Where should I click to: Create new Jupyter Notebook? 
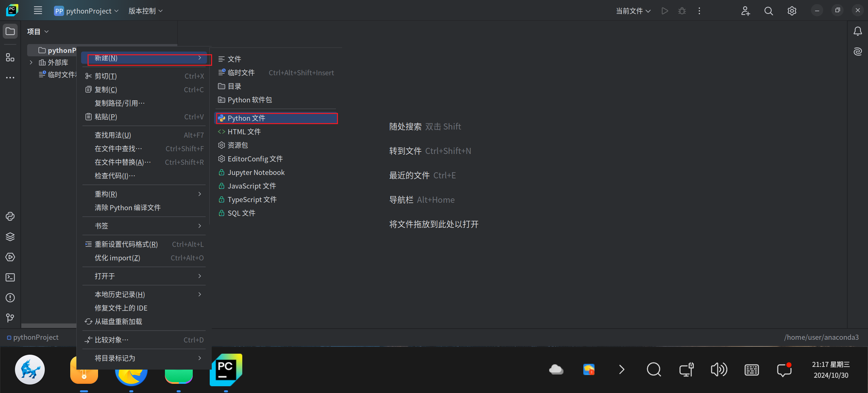(276, 172)
